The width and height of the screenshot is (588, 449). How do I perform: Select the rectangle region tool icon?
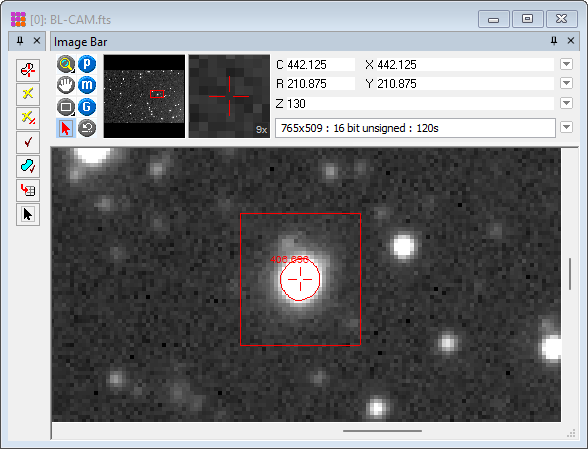[x=66, y=107]
